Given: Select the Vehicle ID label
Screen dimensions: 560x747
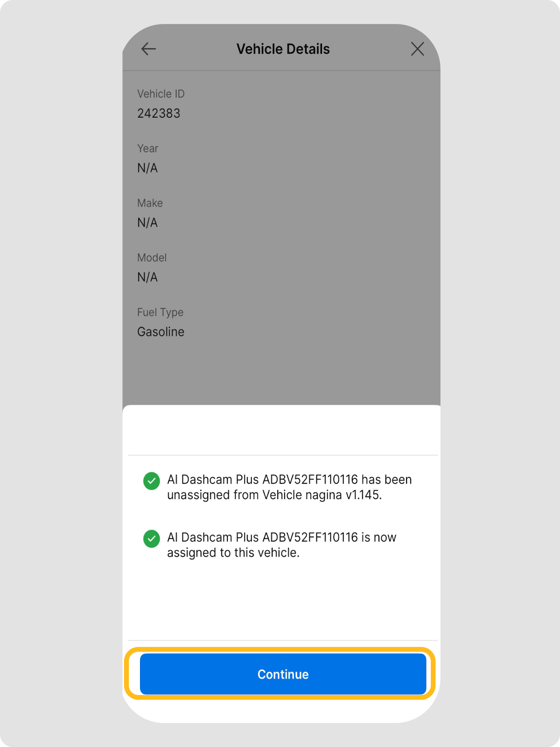Looking at the screenshot, I should [161, 94].
